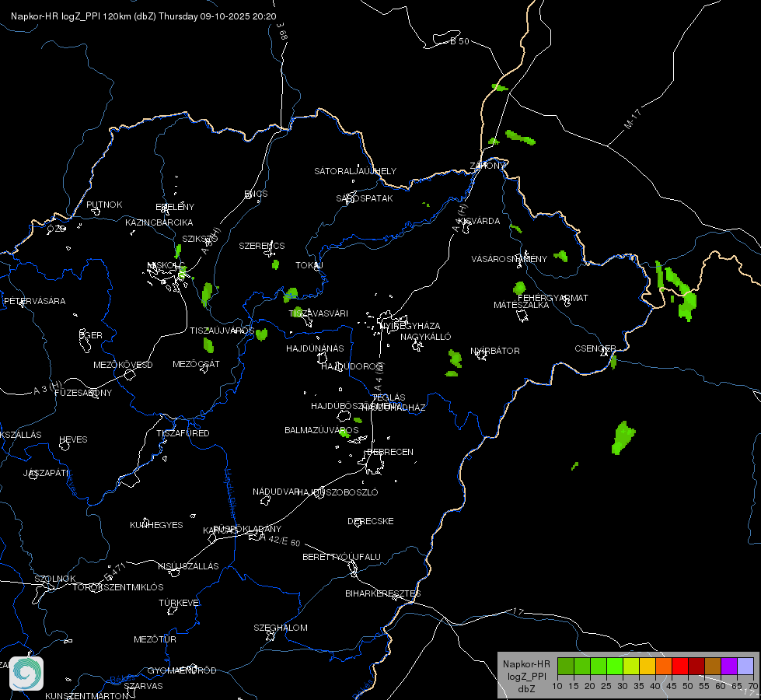
Task: Select the lavender 65–70 dBZ legend swatch
Action: tap(745, 667)
